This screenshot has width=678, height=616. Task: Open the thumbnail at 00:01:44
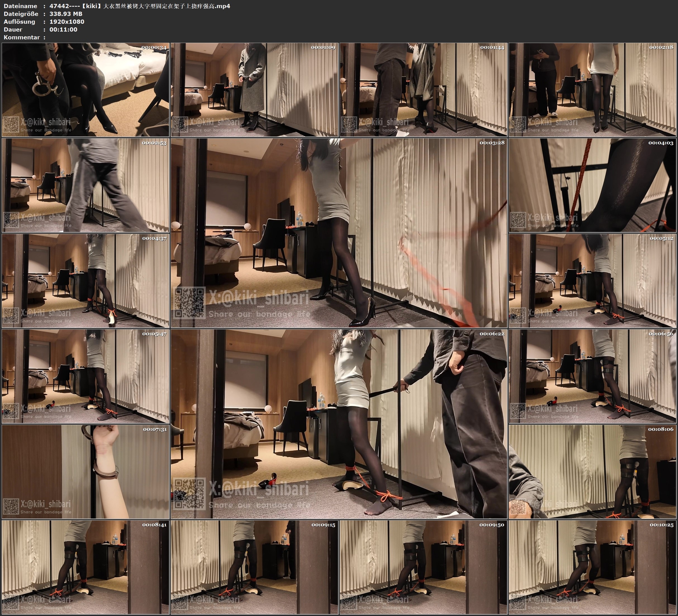(424, 90)
